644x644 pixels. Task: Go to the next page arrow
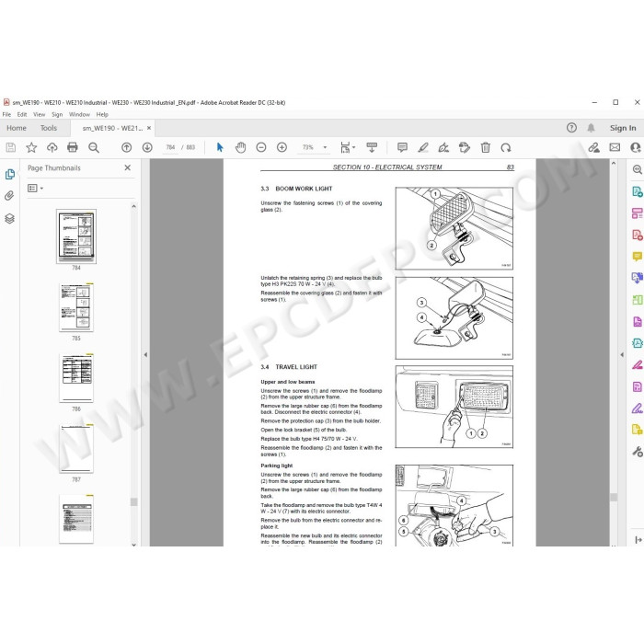point(147,147)
